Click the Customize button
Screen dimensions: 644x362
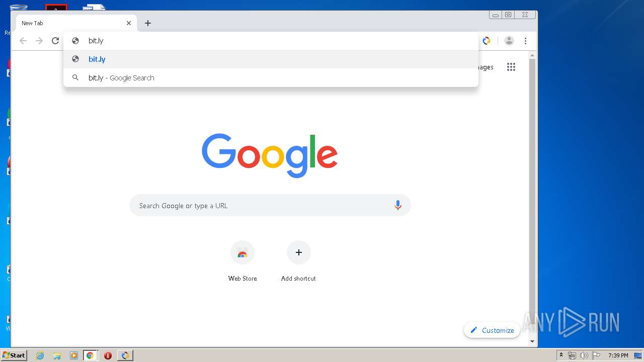(x=492, y=330)
